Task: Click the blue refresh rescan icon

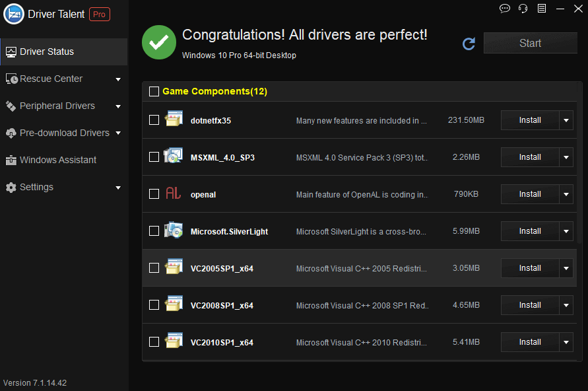Action: point(469,44)
